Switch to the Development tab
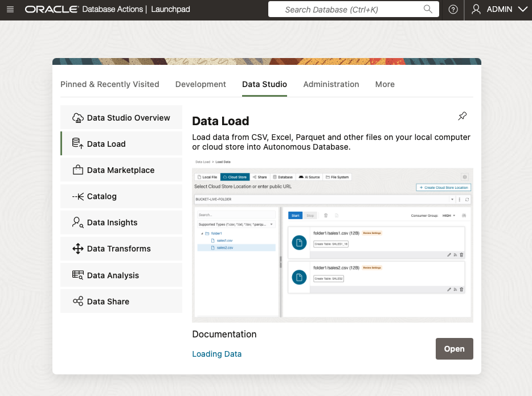Image resolution: width=532 pixels, height=396 pixels. [200, 84]
